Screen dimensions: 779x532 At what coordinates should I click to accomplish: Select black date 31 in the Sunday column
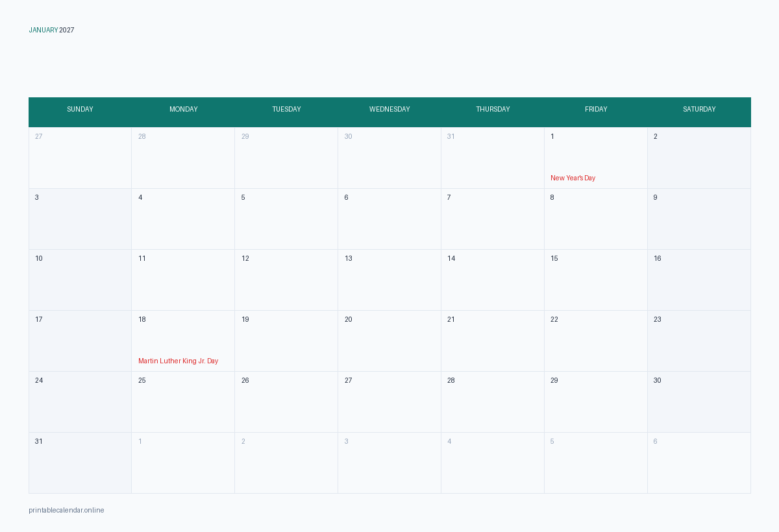pos(39,442)
